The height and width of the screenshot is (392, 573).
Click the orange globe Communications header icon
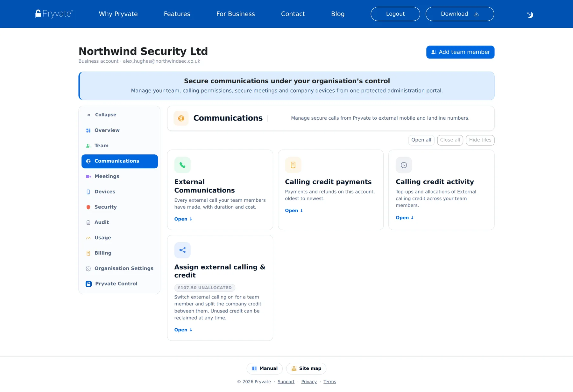coord(181,118)
